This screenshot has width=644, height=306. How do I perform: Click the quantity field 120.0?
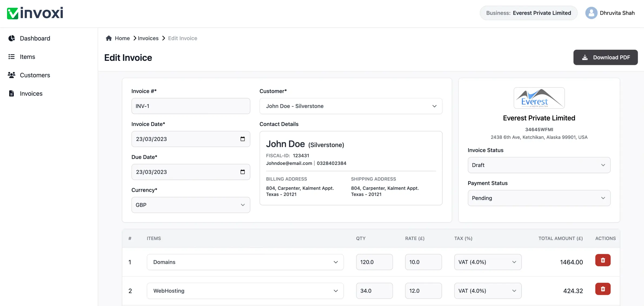point(374,262)
